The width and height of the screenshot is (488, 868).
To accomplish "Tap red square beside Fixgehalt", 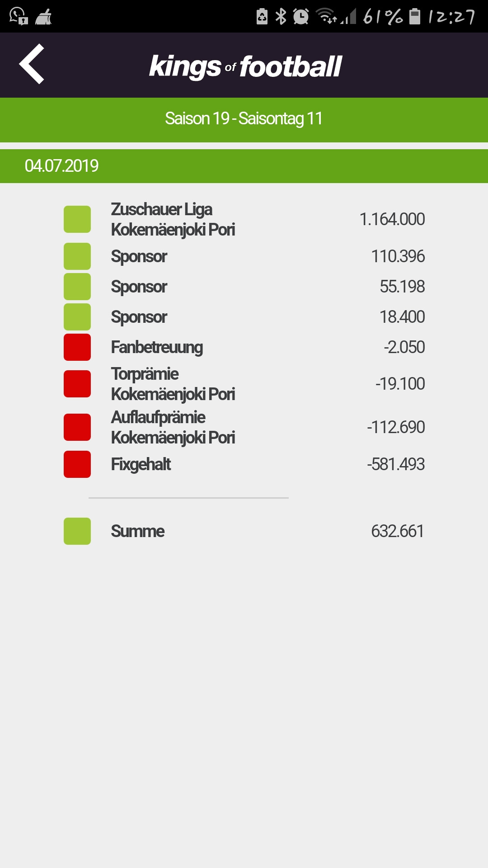I will tap(77, 464).
